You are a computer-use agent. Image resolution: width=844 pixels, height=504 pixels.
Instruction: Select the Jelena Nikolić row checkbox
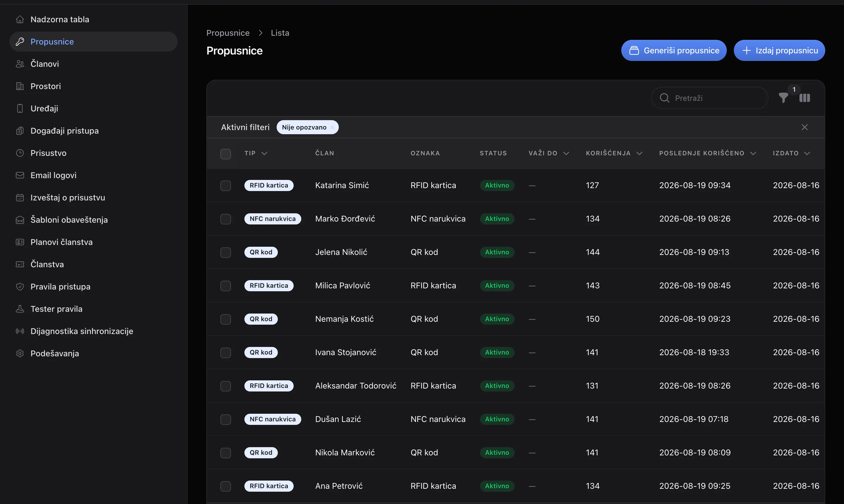click(x=226, y=252)
